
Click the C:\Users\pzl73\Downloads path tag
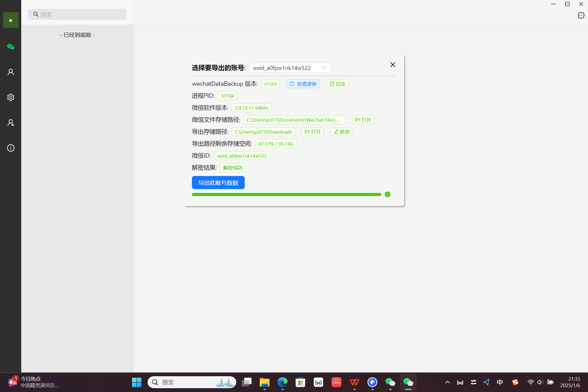coord(263,132)
